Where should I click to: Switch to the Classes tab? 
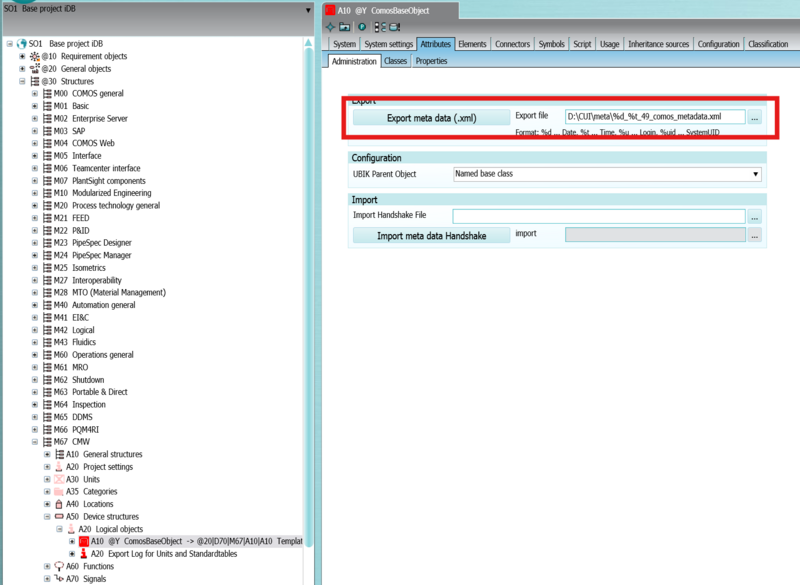tap(395, 61)
